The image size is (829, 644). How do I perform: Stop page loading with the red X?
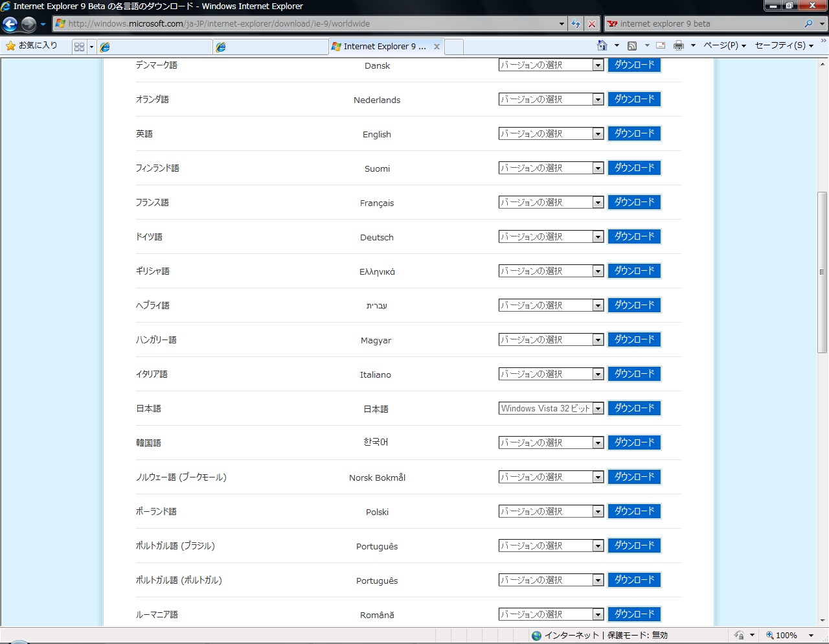point(592,24)
